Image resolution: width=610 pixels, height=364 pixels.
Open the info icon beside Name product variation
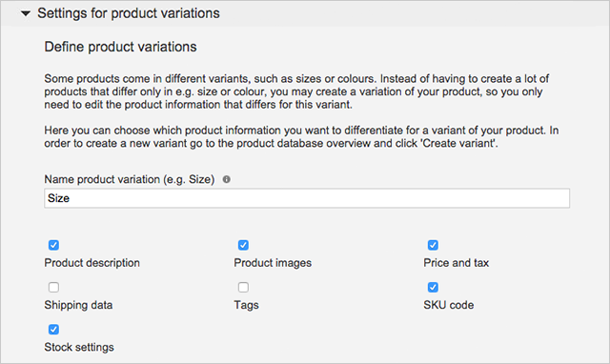(x=227, y=179)
